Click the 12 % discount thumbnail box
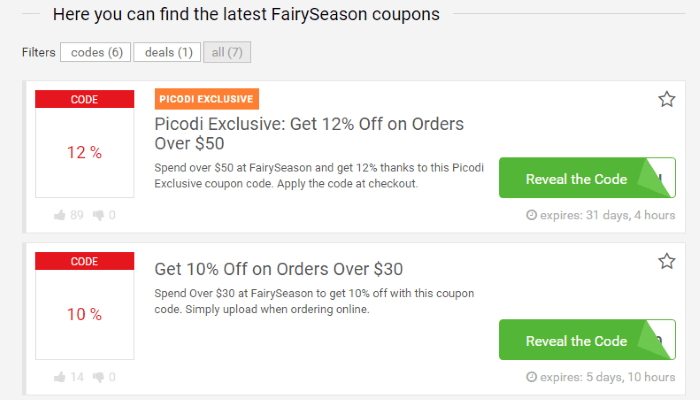 click(x=84, y=153)
